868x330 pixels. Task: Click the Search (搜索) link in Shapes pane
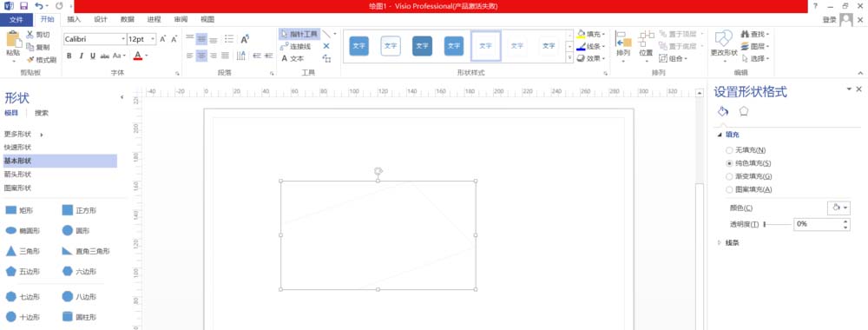tap(42, 113)
